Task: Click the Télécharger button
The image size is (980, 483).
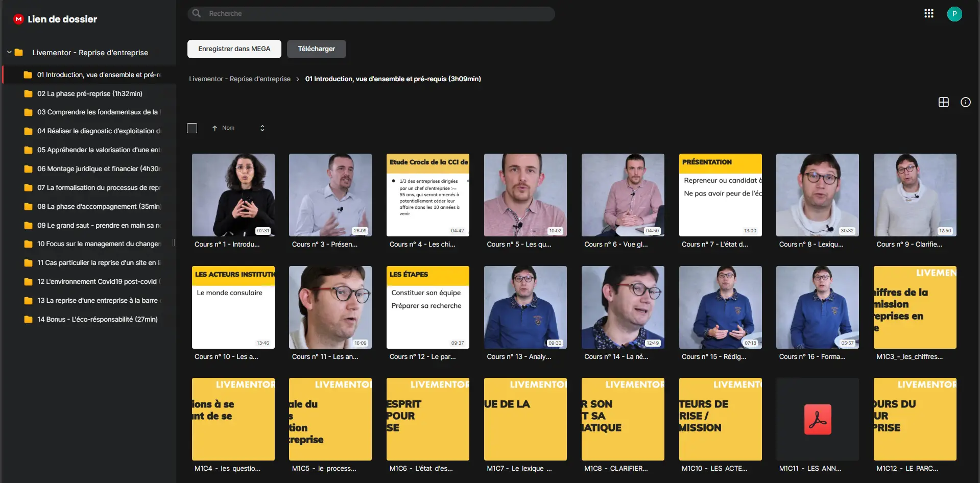Action: [317, 49]
